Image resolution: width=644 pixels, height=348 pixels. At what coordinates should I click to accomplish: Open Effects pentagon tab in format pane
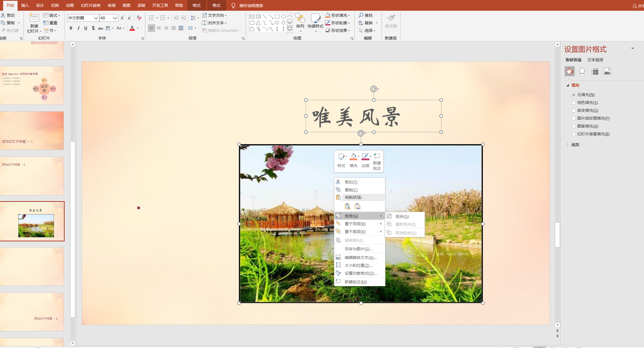click(x=582, y=71)
